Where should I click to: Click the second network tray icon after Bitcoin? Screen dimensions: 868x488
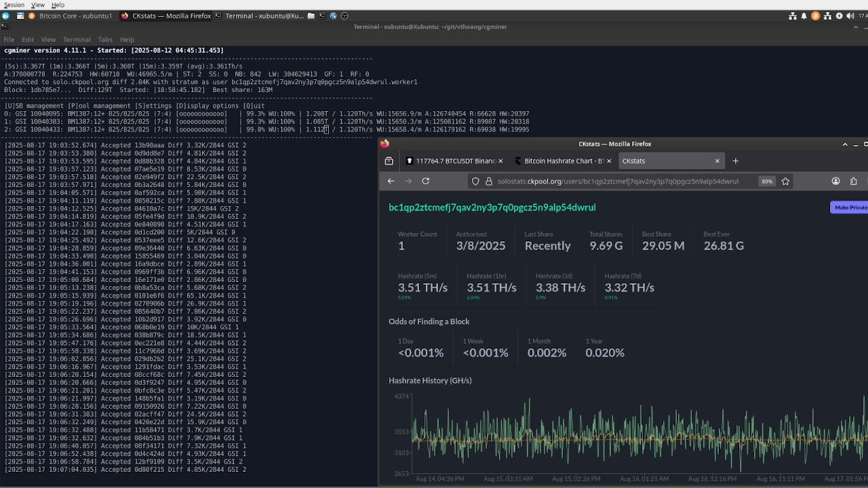(x=827, y=16)
